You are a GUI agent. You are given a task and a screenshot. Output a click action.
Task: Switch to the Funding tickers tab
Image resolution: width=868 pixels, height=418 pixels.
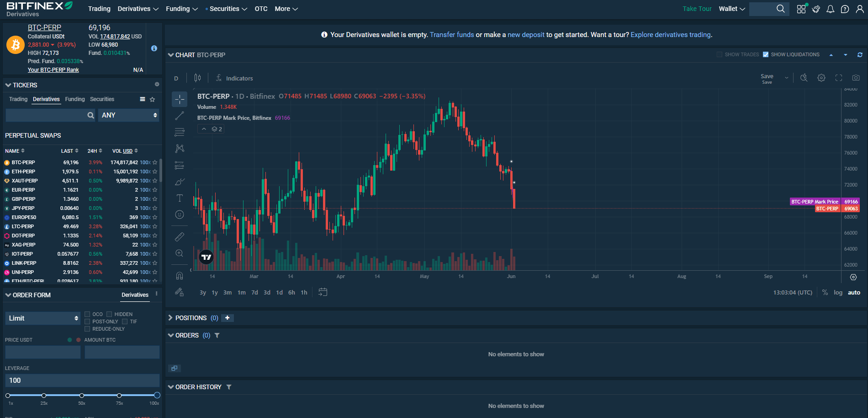(75, 99)
